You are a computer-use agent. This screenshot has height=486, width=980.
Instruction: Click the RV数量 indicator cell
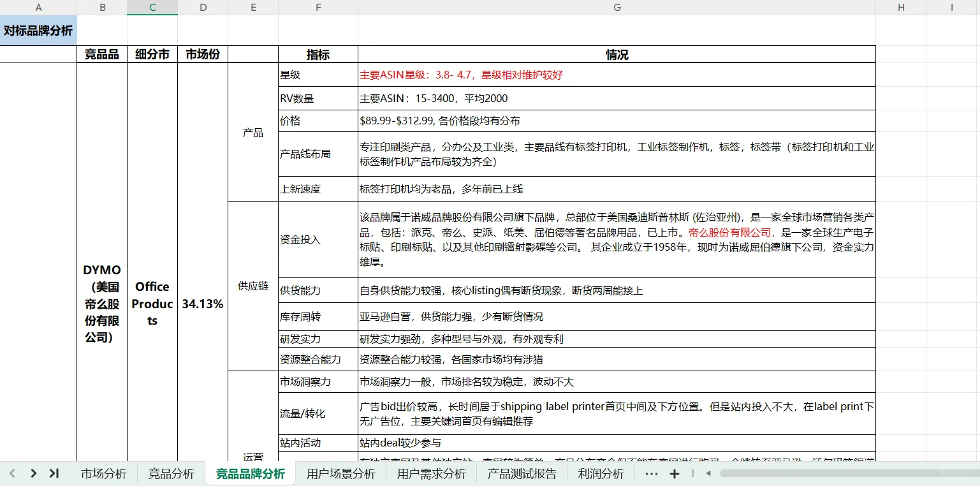(x=318, y=98)
